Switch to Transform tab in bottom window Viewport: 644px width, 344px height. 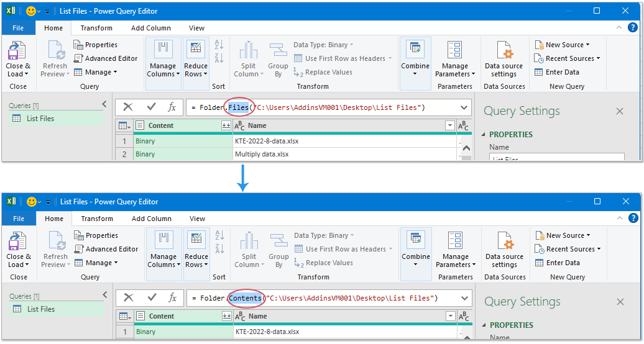97,219
